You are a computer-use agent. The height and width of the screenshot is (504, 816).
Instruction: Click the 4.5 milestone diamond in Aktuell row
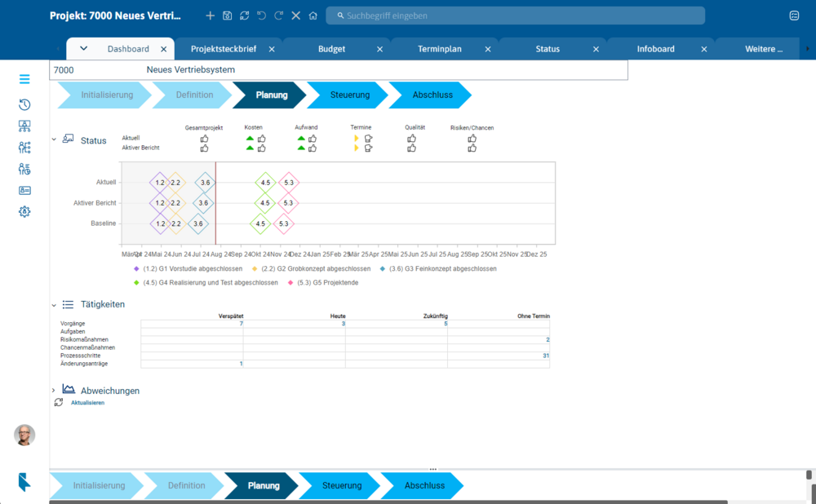(265, 183)
